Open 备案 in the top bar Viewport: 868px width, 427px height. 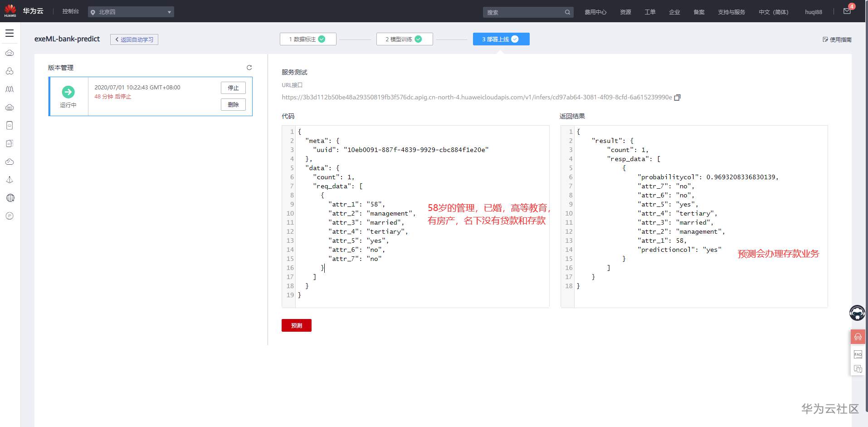[699, 12]
